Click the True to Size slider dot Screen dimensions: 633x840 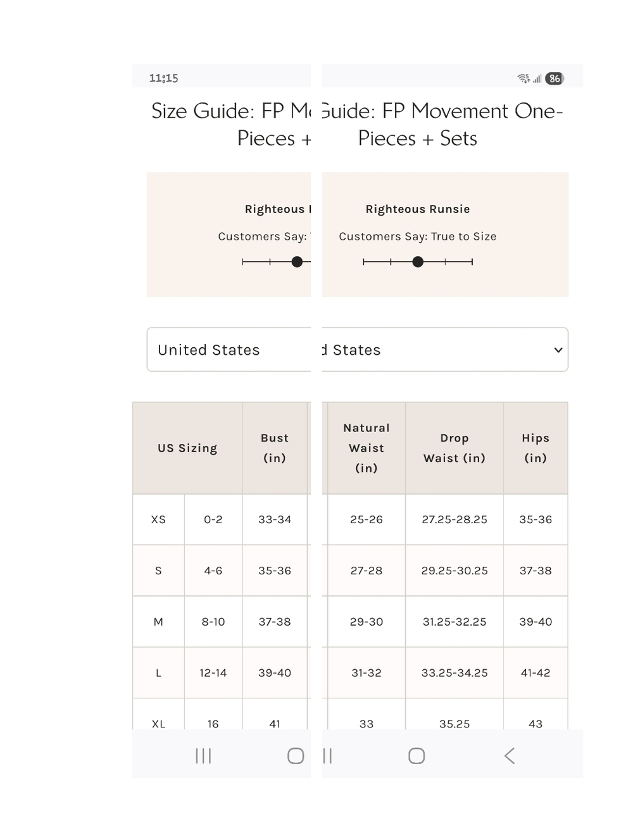point(418,262)
